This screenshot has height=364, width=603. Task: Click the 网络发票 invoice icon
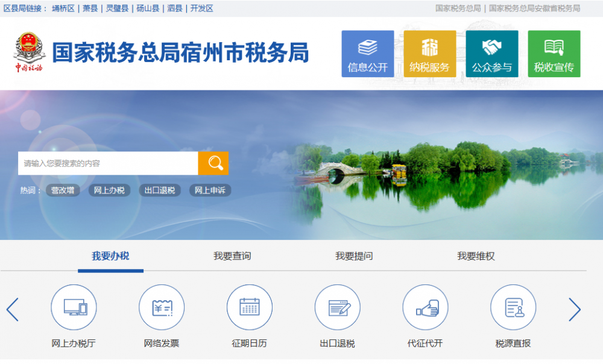162,307
